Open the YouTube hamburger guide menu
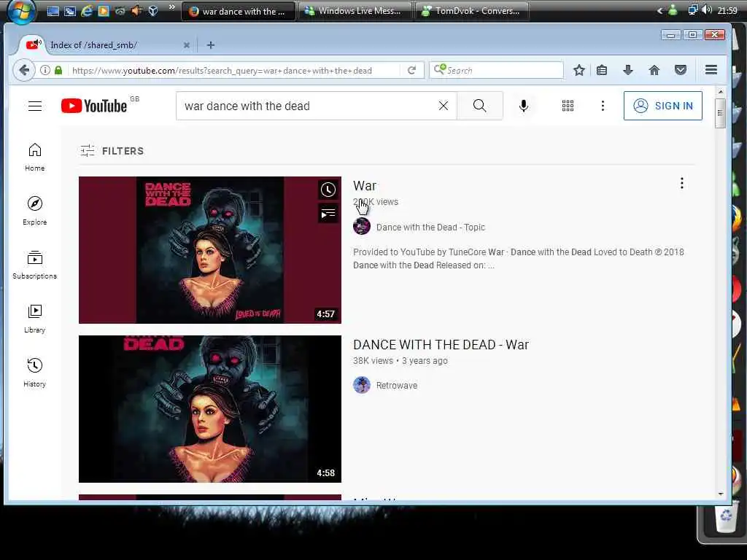 [x=35, y=106]
